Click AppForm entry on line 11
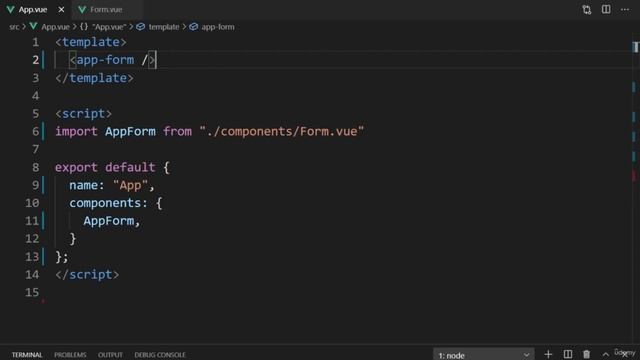The width and height of the screenshot is (640, 360). 109,221
